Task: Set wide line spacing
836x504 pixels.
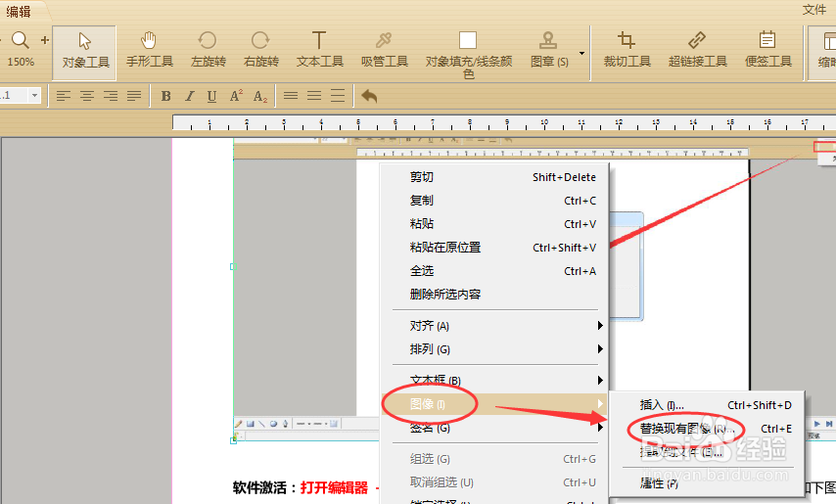Action: [x=338, y=96]
